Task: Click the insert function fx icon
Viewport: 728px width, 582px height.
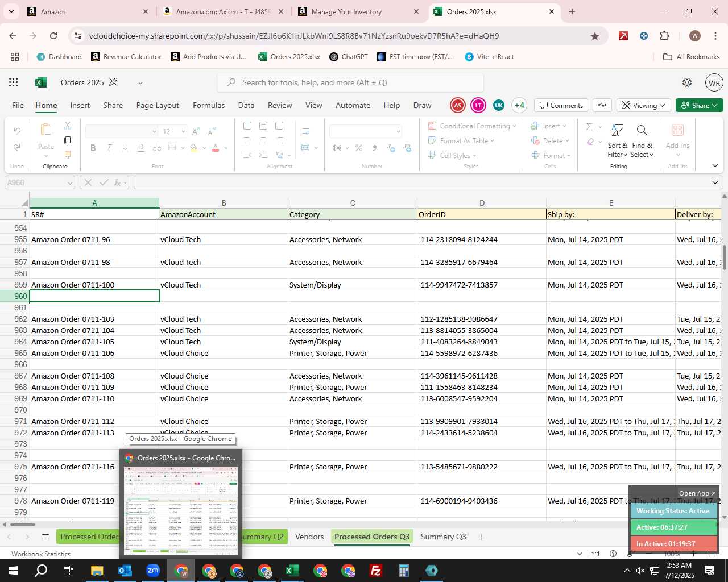Action: pyautogui.click(x=118, y=182)
